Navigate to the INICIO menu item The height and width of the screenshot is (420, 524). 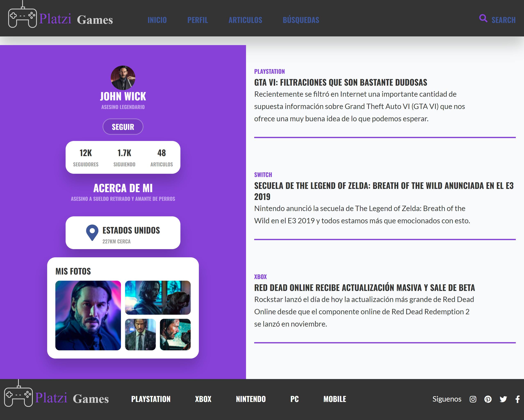pos(157,20)
